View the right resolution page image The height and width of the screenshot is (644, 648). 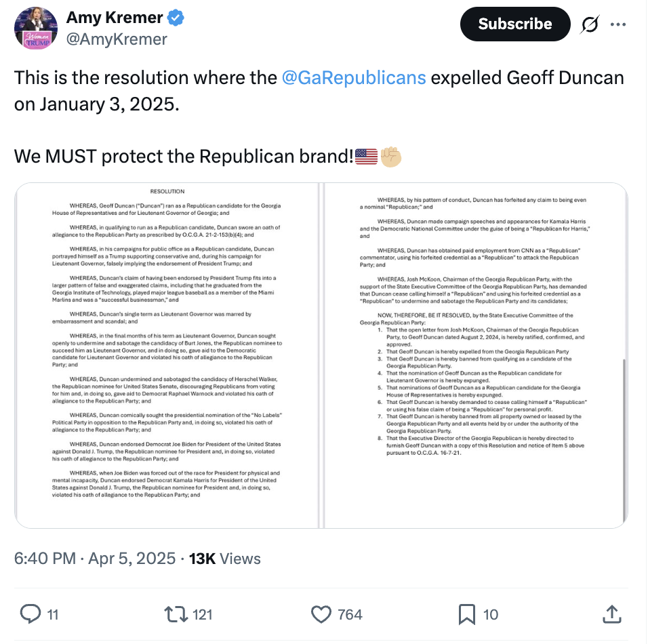click(x=476, y=355)
